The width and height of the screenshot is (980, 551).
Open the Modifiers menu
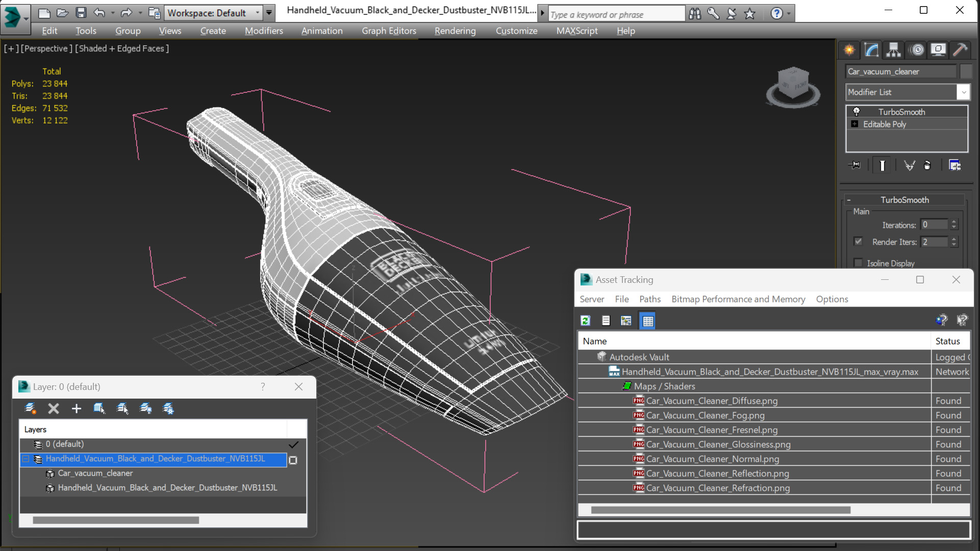tap(264, 31)
